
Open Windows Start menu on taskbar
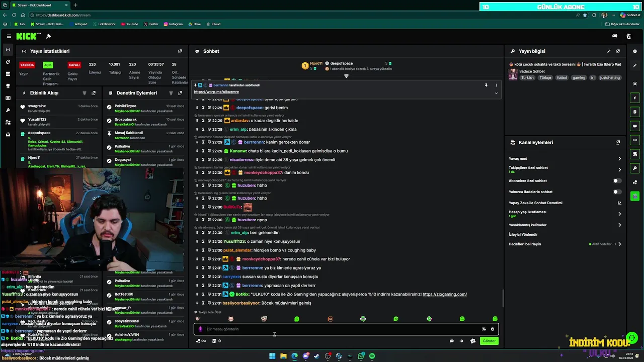(x=272, y=356)
